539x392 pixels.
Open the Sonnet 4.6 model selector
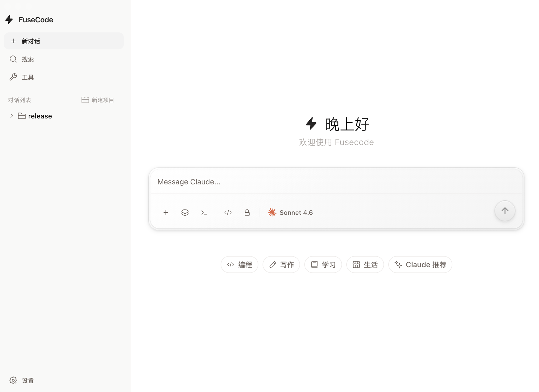click(290, 212)
